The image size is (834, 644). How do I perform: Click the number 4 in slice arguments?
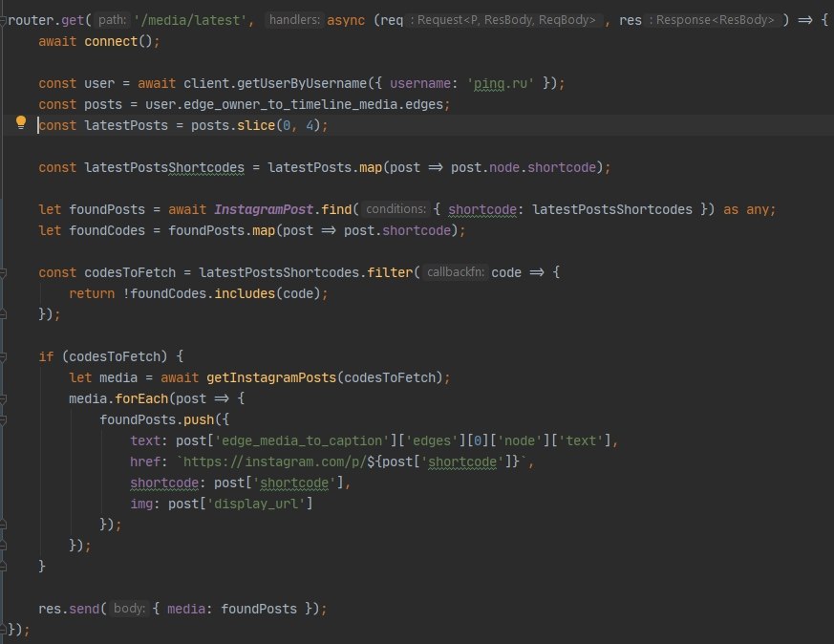(310, 125)
